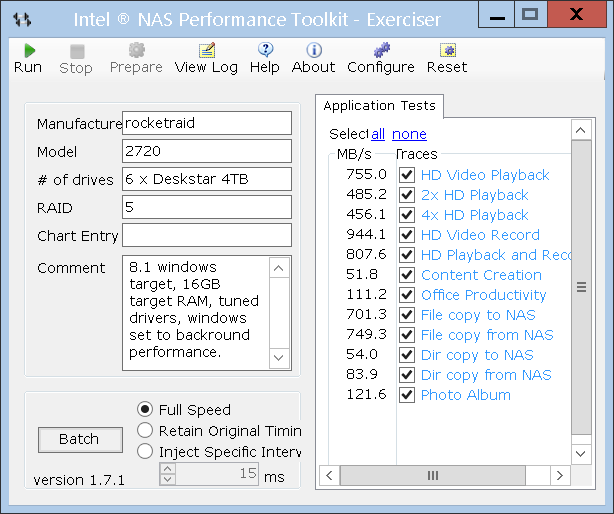Decrease interval ms stepper down arrow
This screenshot has width=614, height=514.
168,479
